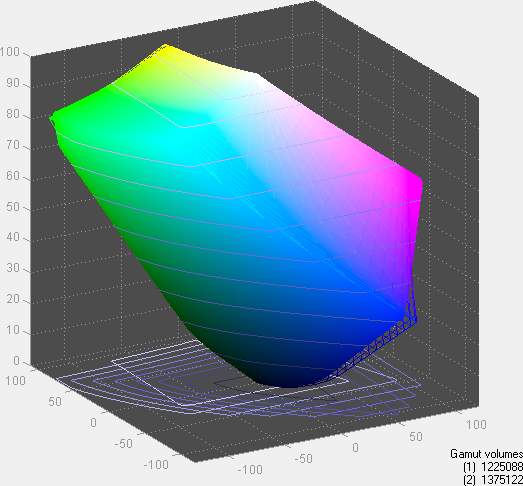The image size is (523, 486).
Task: Click the deep blue corner of the gamut
Action: coord(400,310)
